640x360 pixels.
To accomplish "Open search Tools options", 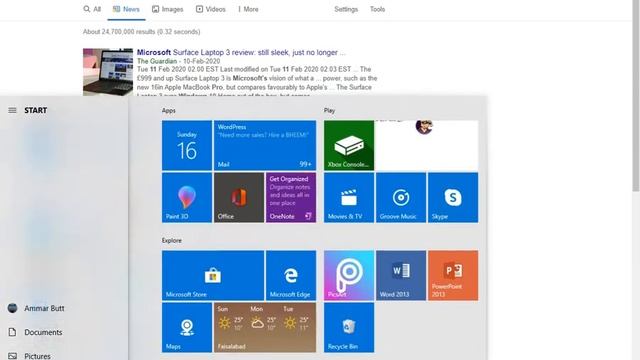I will click(x=378, y=9).
